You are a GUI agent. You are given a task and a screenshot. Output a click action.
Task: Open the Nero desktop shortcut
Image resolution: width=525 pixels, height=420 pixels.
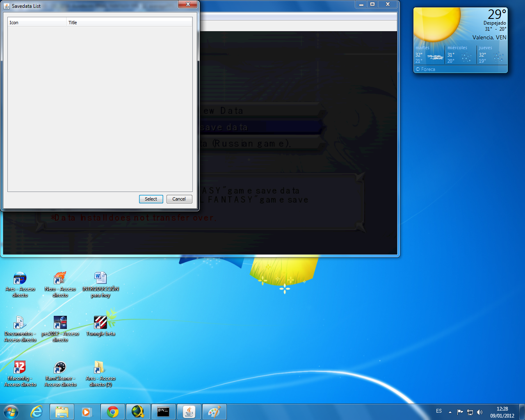click(60, 285)
